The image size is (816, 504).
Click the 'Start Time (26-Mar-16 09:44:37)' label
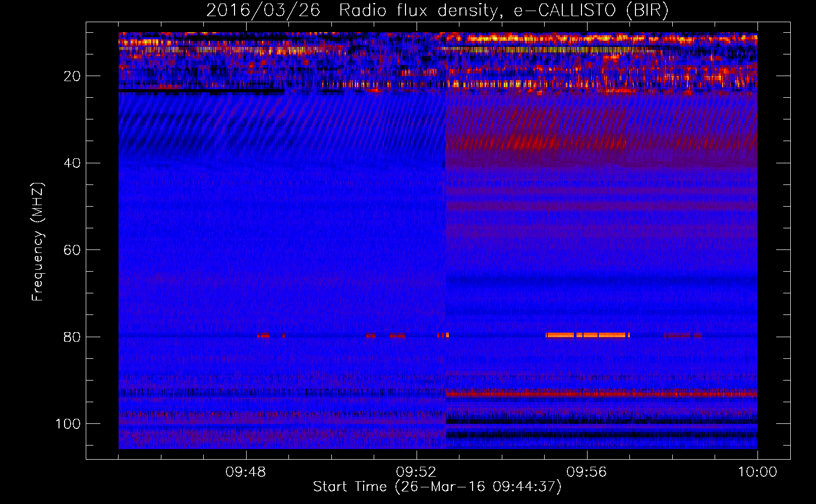pyautogui.click(x=437, y=487)
